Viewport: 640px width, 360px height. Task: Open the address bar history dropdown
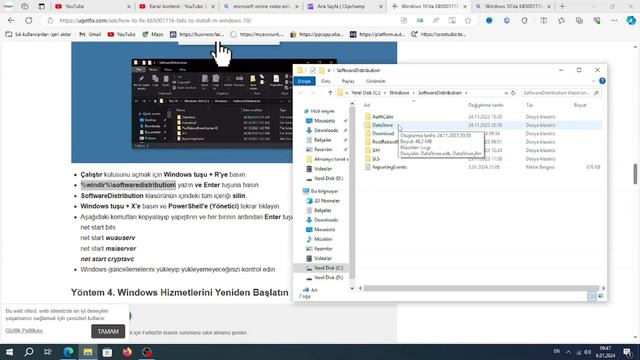coord(506,93)
